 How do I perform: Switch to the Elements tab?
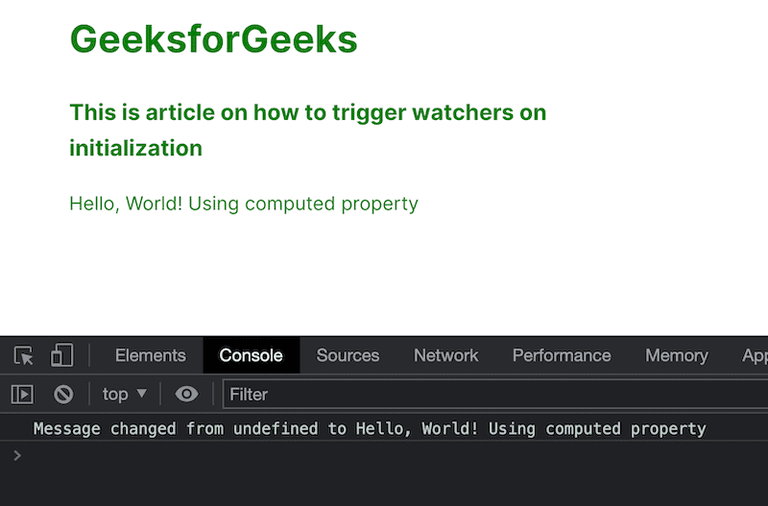(x=150, y=355)
